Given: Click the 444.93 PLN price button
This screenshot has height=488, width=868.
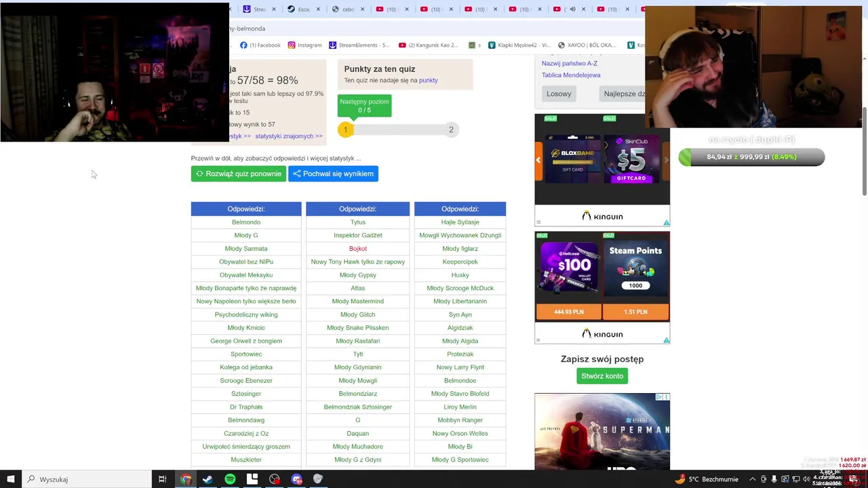Looking at the screenshot, I should [568, 312].
